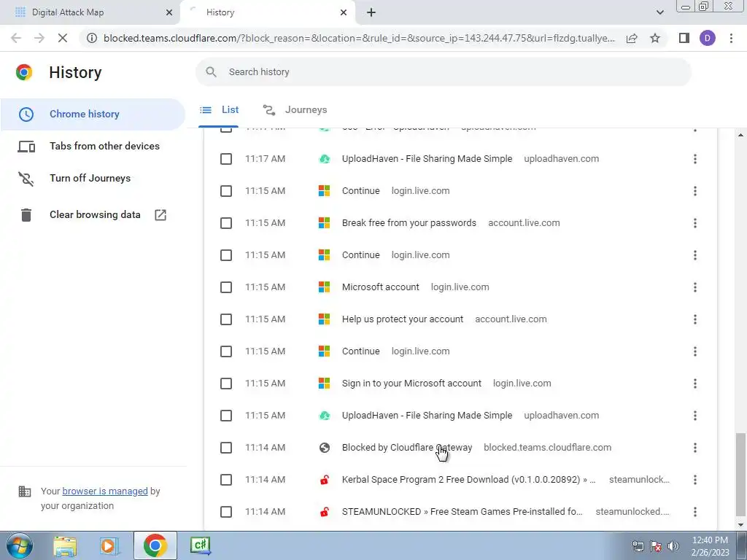Click the Chrome taskbar icon
Viewport: 747px width, 560px height.
coord(155,545)
